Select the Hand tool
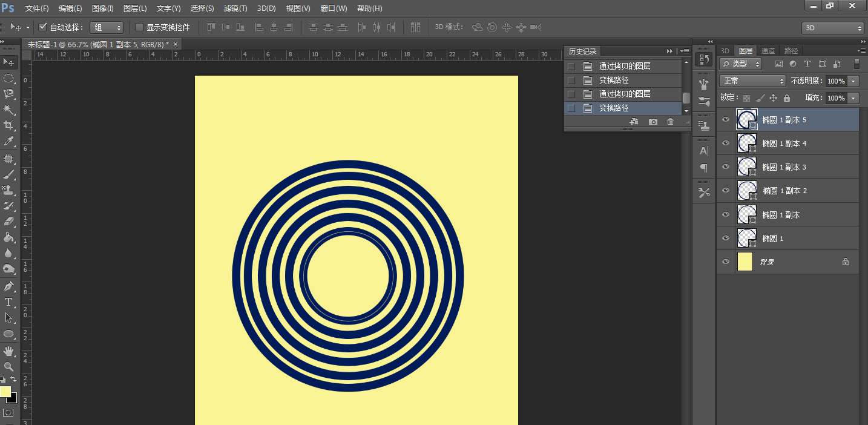 tap(9, 351)
